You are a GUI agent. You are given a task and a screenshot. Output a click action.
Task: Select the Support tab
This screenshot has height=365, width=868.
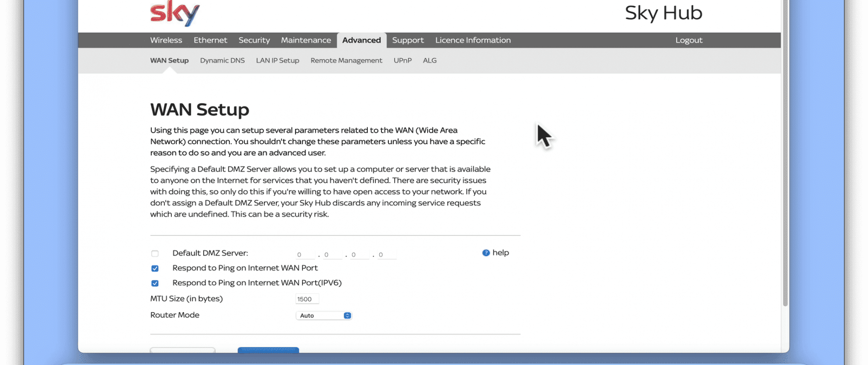tap(408, 40)
